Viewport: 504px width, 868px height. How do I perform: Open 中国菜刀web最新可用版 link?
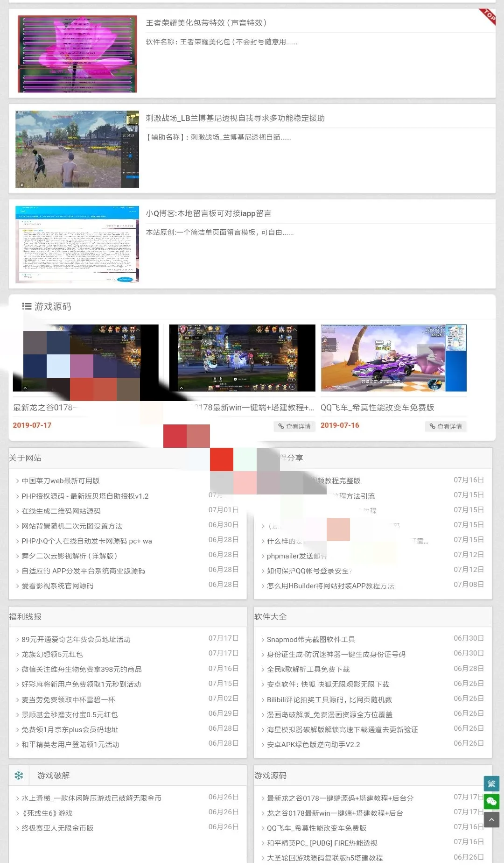61,481
